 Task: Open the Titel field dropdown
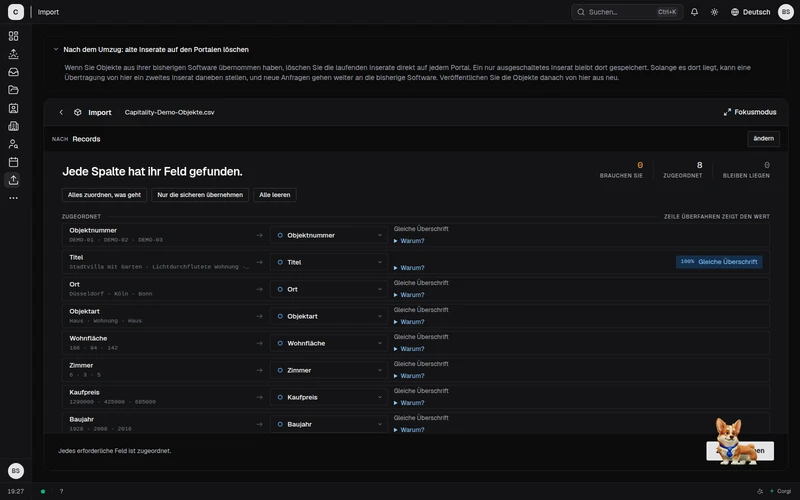329,262
